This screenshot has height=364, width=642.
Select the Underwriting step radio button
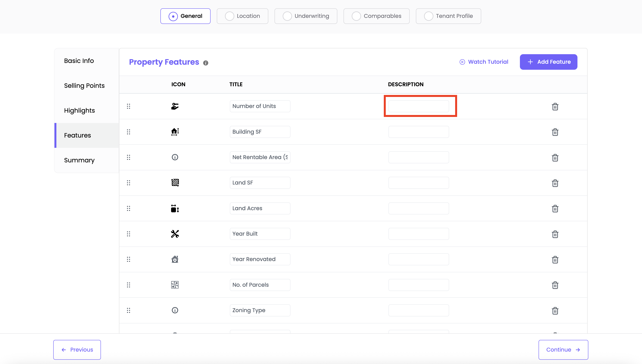[287, 16]
